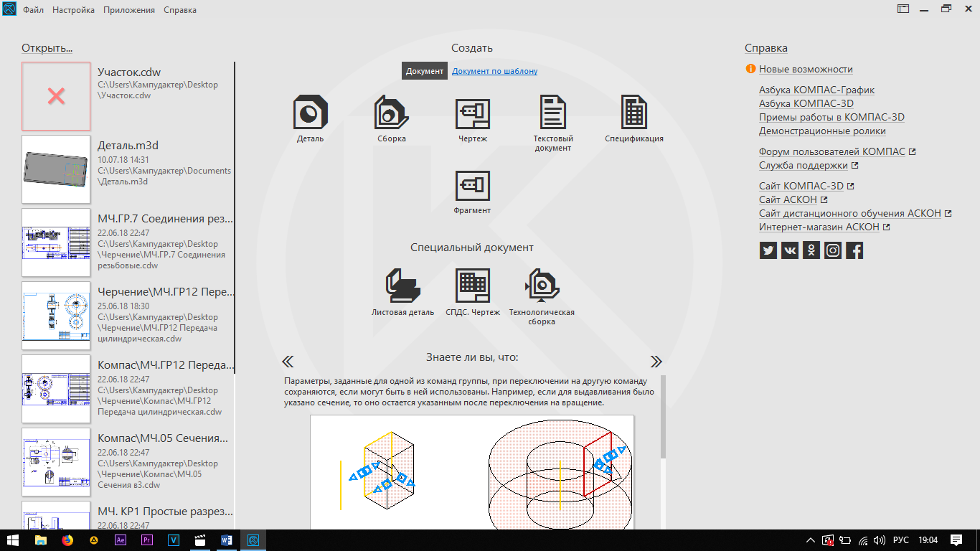Screen dimensions: 980x551
Task: Show previous tip with left double arrow
Action: pos(288,361)
